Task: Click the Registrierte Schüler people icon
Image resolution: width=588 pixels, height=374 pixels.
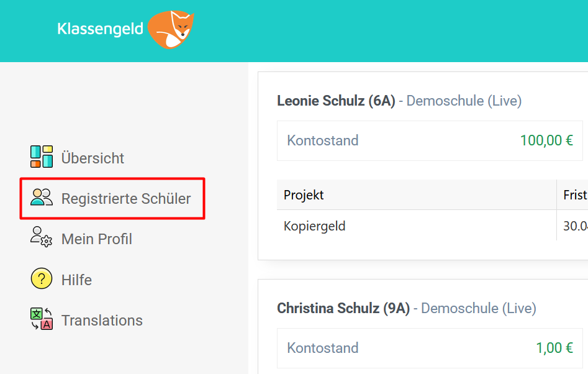Action: point(42,198)
